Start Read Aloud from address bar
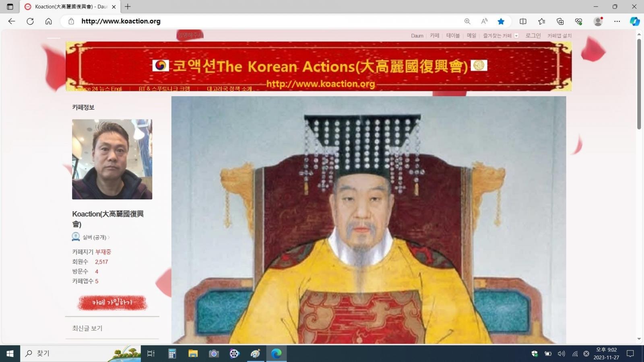 (x=484, y=21)
